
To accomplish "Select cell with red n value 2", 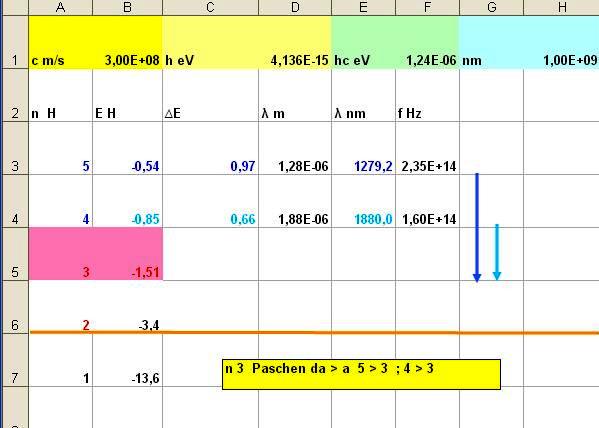I will [60, 307].
